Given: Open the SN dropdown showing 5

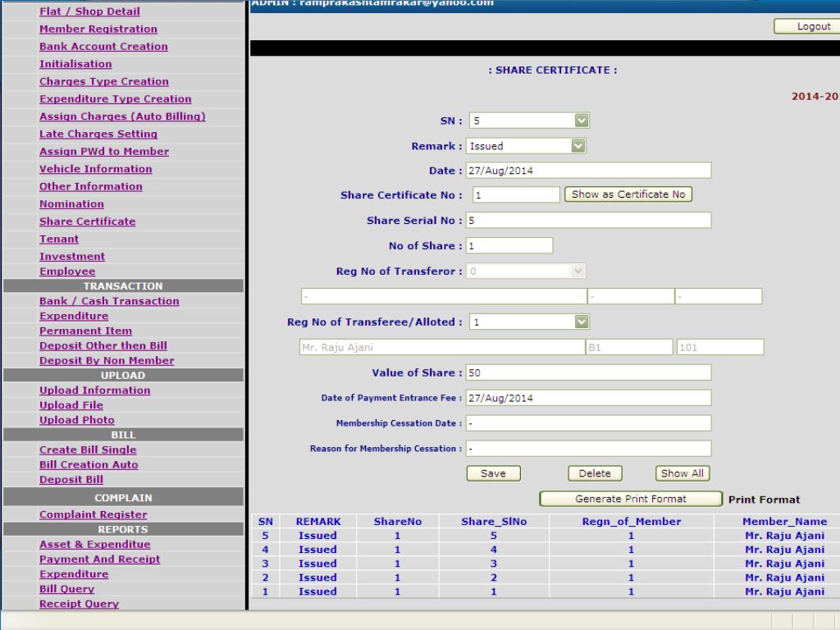Looking at the screenshot, I should (x=529, y=121).
